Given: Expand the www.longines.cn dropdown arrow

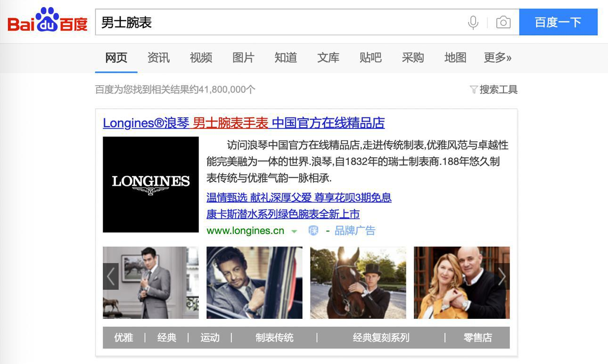Looking at the screenshot, I should pos(294,231).
